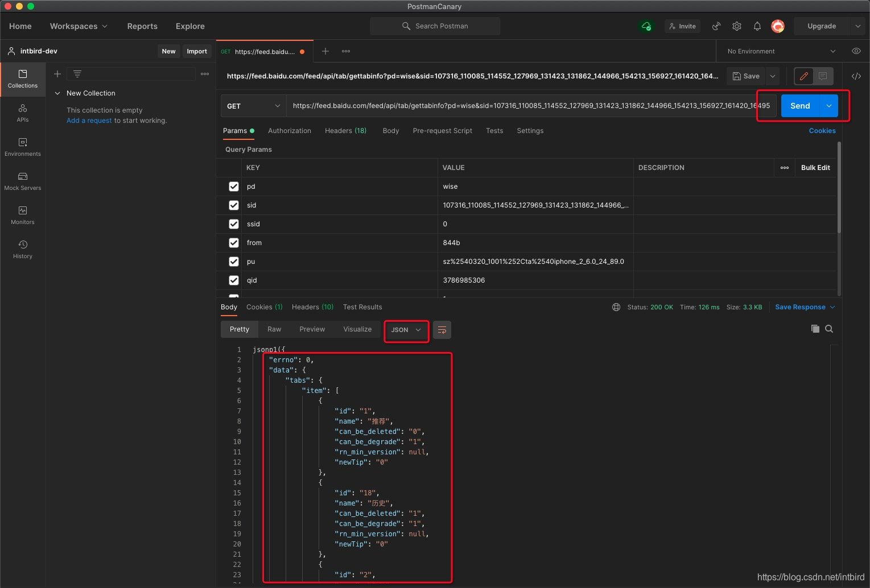Expand the Workspaces menu

click(79, 26)
